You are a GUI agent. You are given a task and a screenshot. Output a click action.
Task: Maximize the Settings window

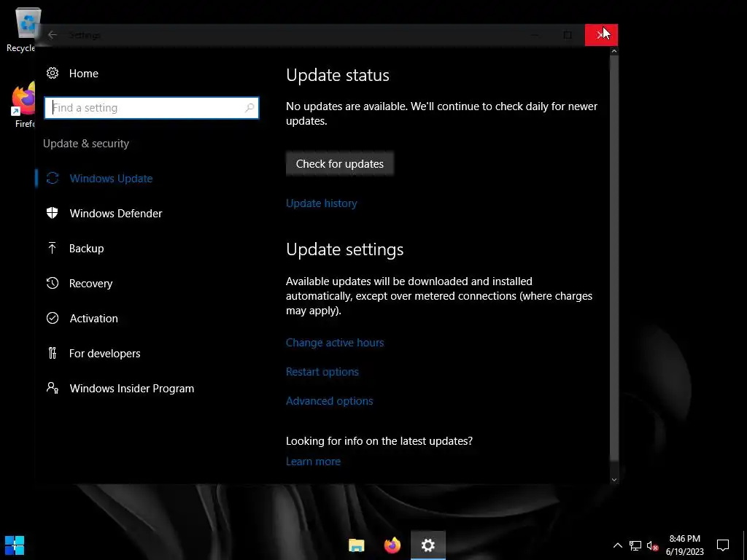pos(568,35)
